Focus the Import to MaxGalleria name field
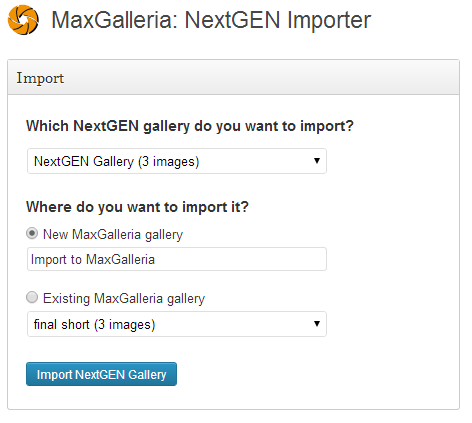The height and width of the screenshot is (423, 472). click(x=177, y=259)
